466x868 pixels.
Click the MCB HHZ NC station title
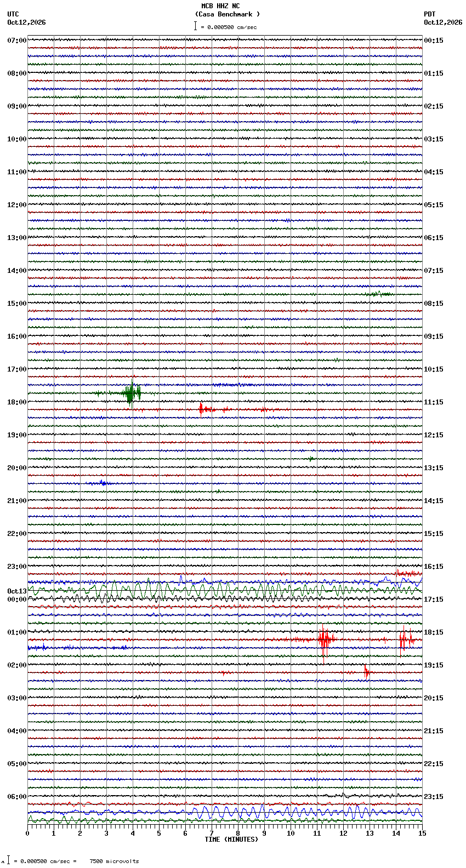coord(220,6)
